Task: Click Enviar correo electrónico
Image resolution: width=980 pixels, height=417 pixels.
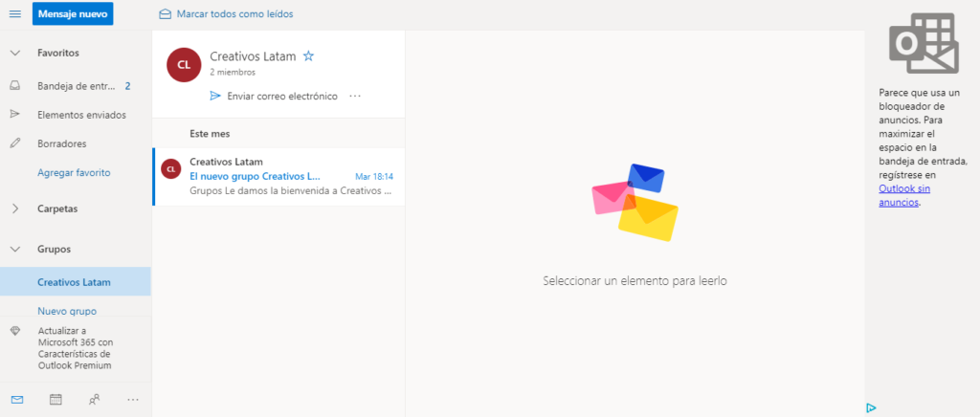Action: tap(282, 97)
